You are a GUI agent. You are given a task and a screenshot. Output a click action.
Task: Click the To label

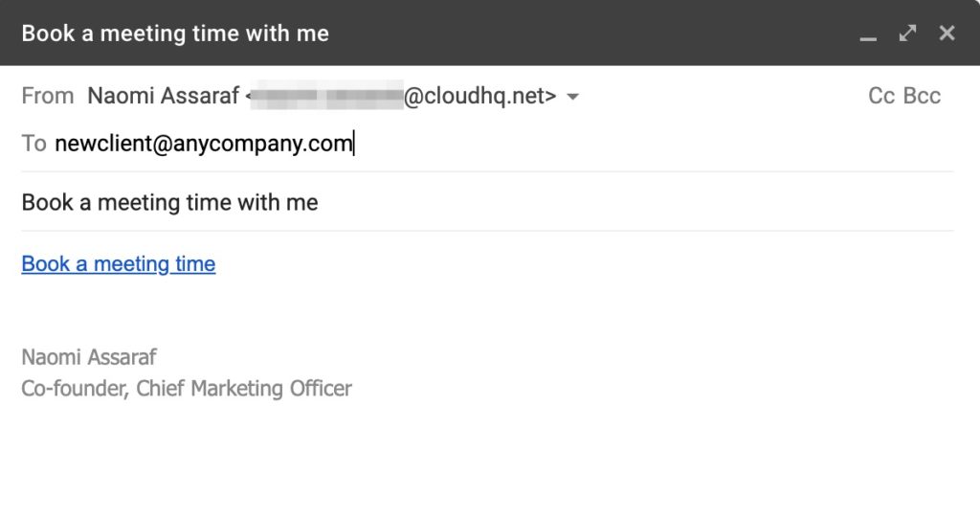pos(33,144)
